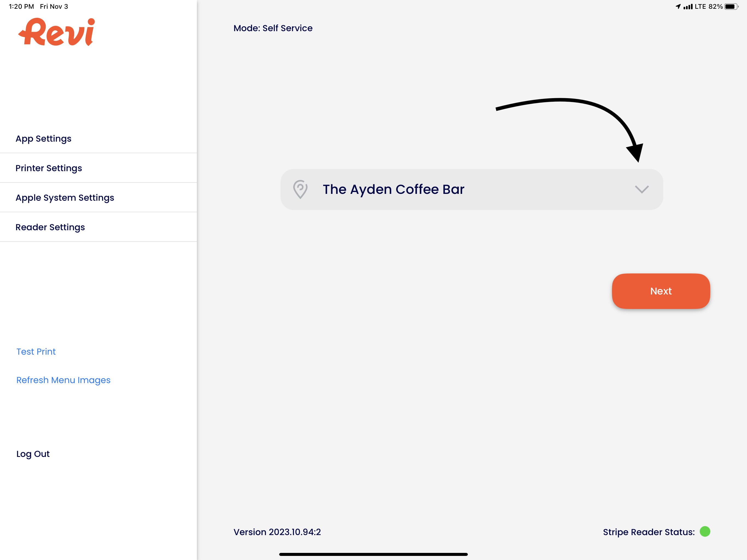This screenshot has width=747, height=560.
Task: Click the location pin icon in the dropdown
Action: click(x=300, y=189)
